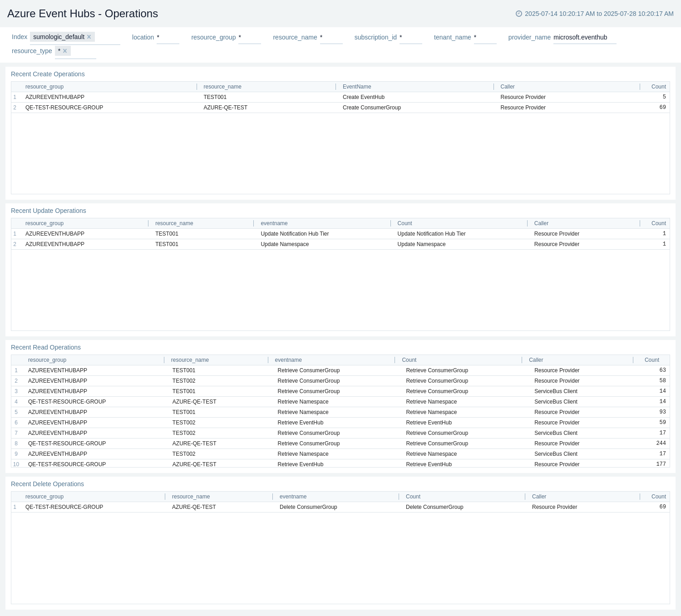The height and width of the screenshot is (616, 681).
Task: Click count 177 in Read Operations
Action: pos(661,464)
